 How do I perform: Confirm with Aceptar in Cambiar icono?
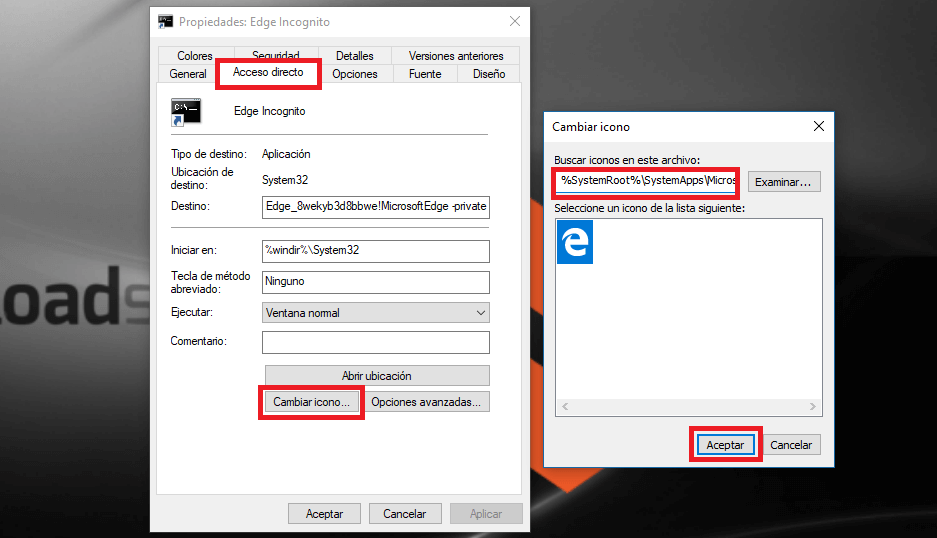pyautogui.click(x=725, y=445)
